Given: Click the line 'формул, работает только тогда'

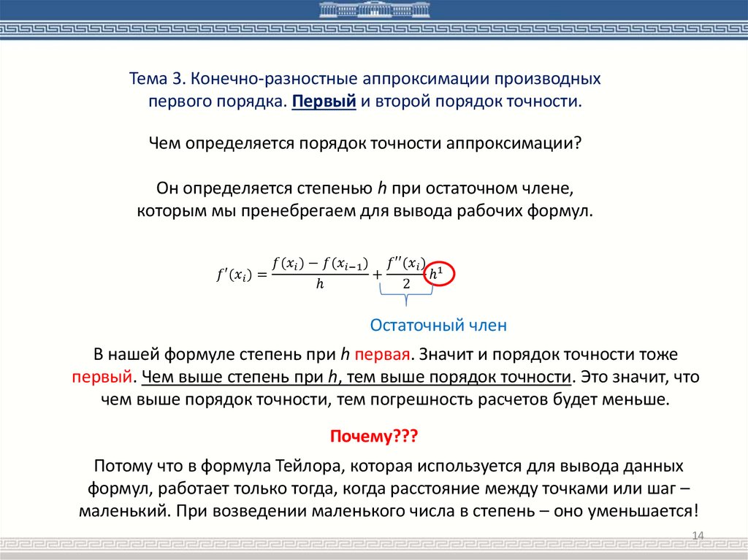Looking at the screenshot, I should click(x=389, y=488).
